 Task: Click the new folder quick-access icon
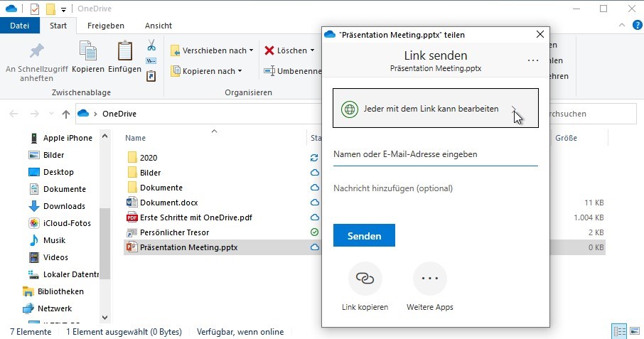50,9
